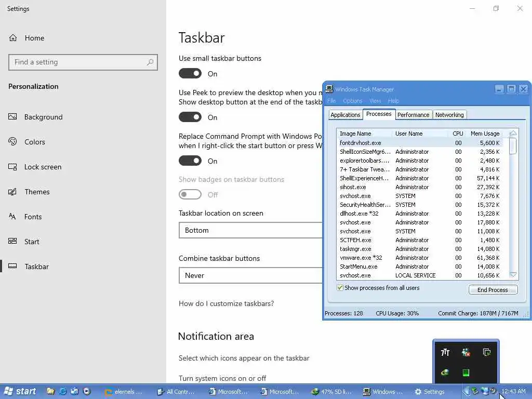Select the taskmgr.exe process row
The height and width of the screenshot is (399, 532).
[x=423, y=249]
